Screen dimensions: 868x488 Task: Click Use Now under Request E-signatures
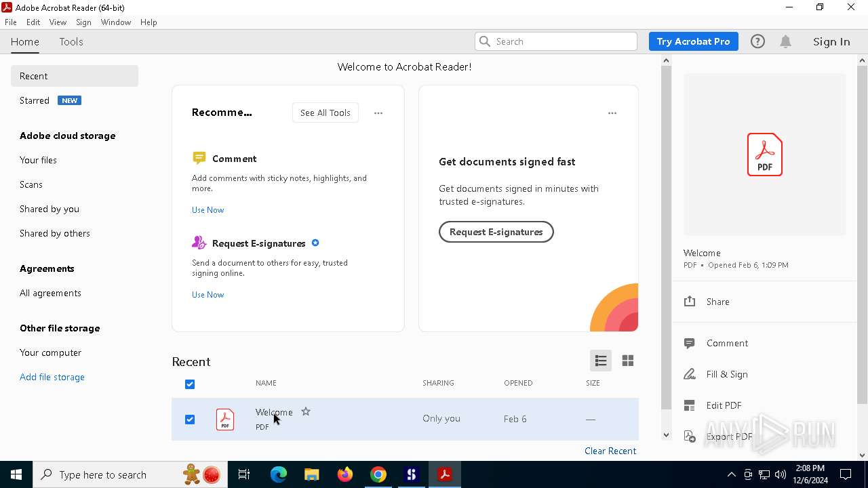[208, 295]
